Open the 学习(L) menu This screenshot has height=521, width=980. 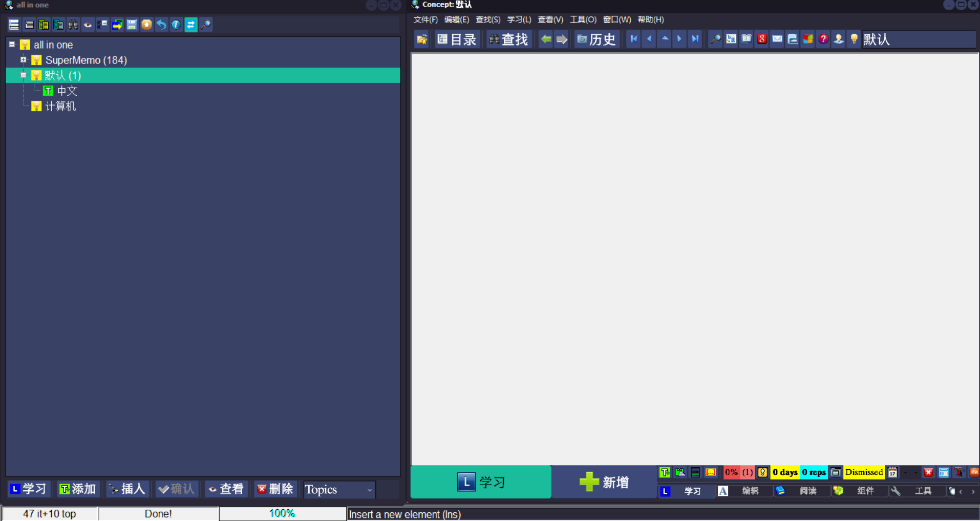519,19
